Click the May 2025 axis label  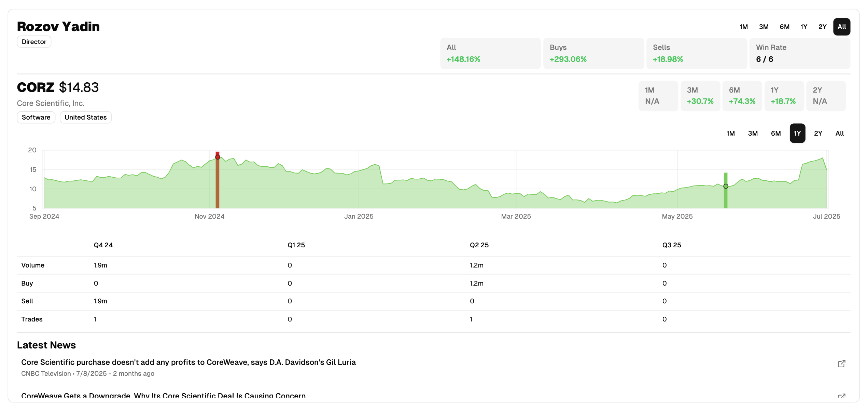(x=677, y=216)
